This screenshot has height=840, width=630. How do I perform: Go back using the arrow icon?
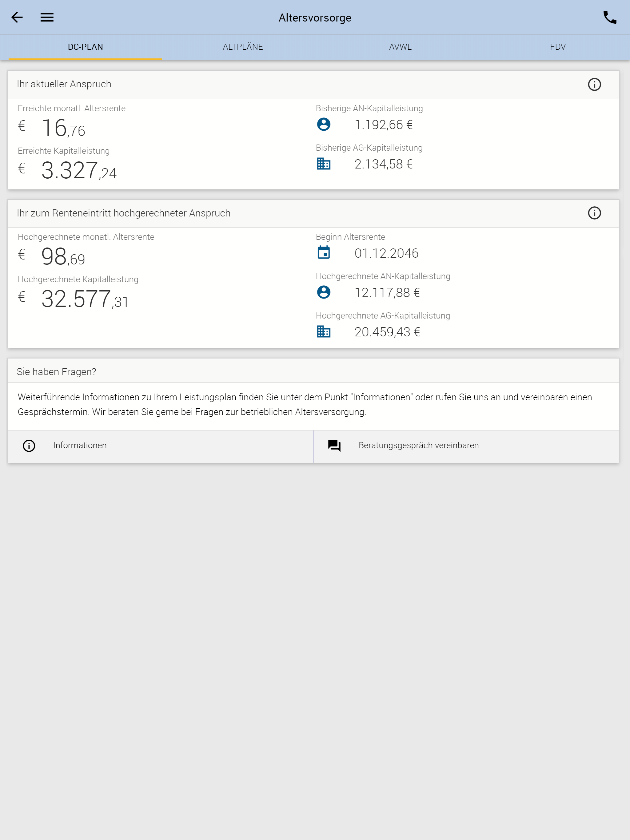tap(17, 17)
